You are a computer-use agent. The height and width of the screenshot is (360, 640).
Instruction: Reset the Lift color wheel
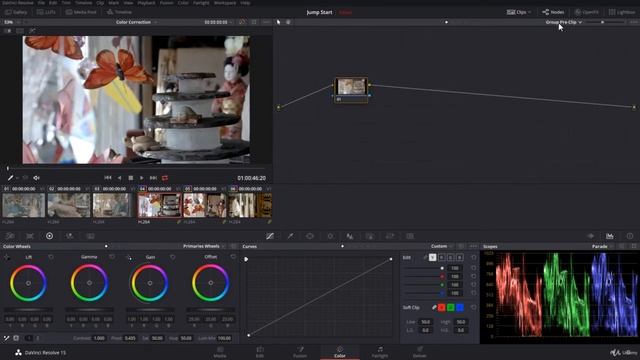click(51, 257)
